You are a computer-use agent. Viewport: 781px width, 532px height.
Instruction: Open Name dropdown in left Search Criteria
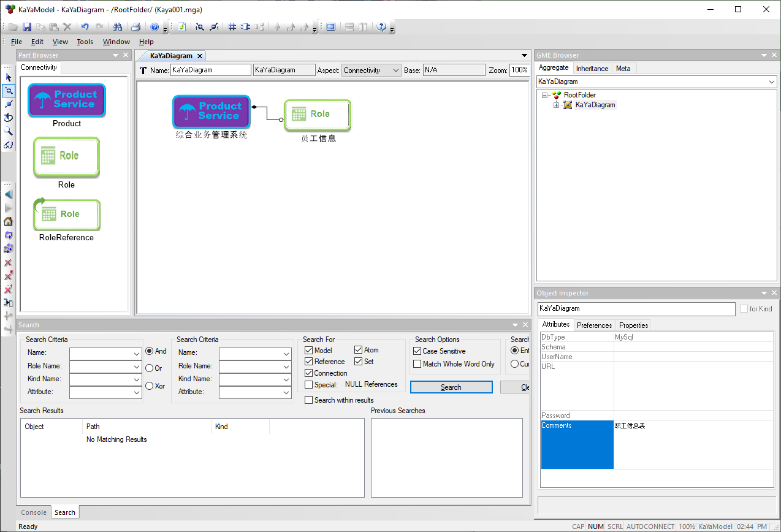136,354
